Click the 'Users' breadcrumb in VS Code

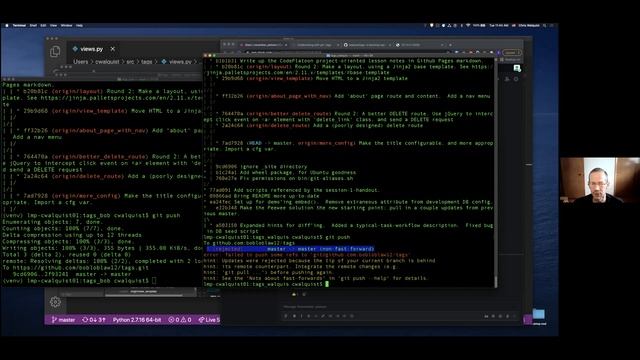pyautogui.click(x=80, y=62)
